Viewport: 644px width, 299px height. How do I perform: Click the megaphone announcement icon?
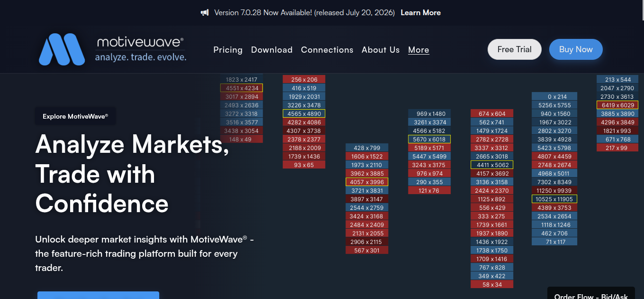pyautogui.click(x=205, y=13)
